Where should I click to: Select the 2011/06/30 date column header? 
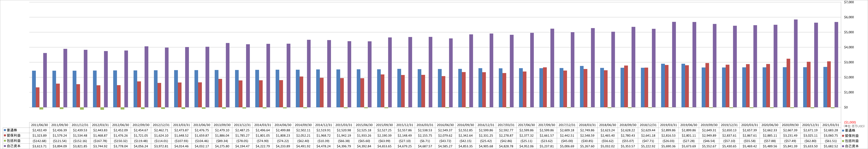click(x=40, y=125)
